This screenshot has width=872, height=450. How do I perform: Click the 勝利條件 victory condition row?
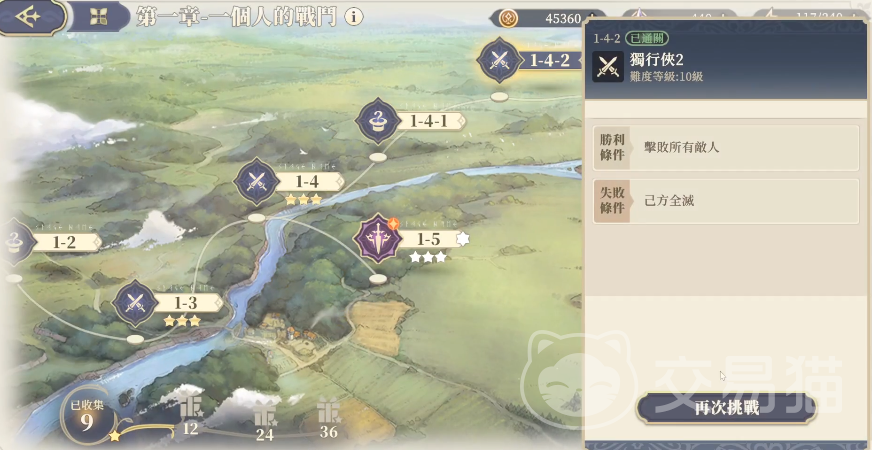click(726, 148)
